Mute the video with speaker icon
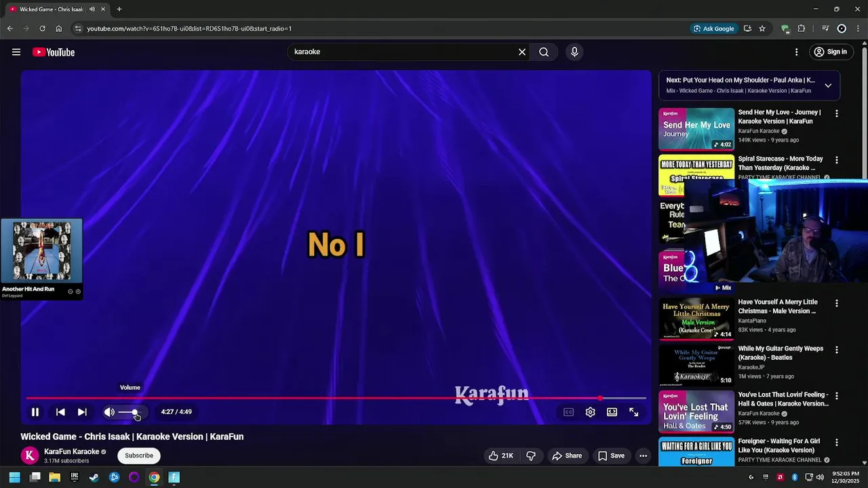Image resolution: width=868 pixels, height=488 pixels. coord(109,412)
